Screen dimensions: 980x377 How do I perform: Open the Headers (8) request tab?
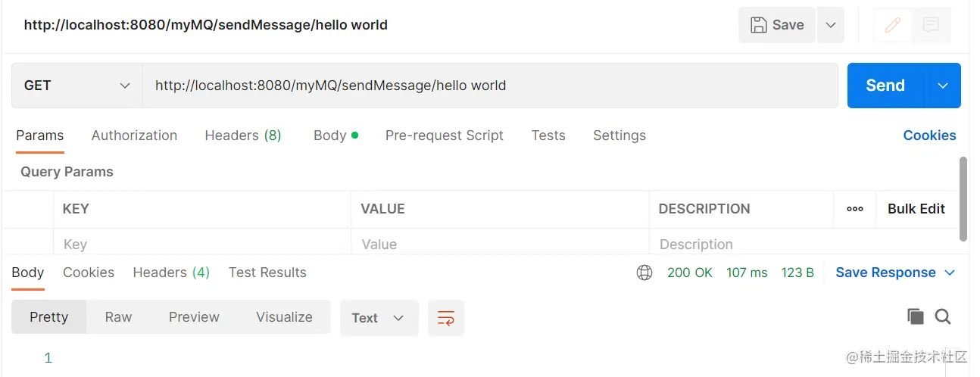tap(243, 136)
